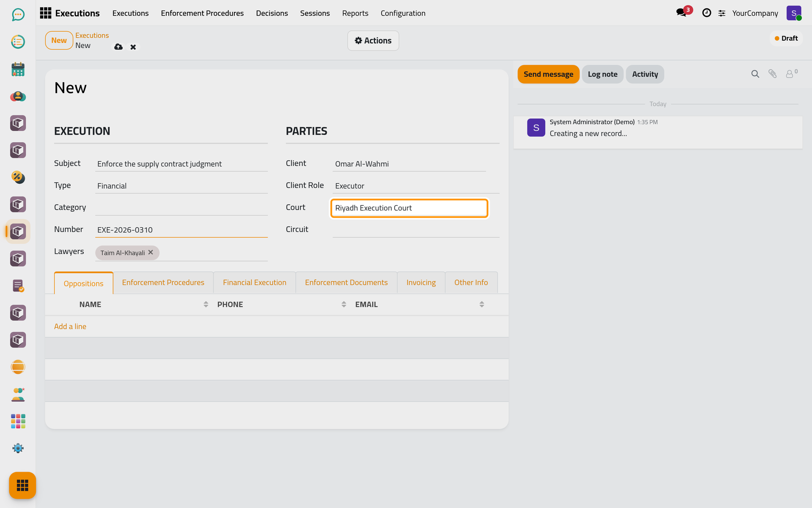Click the Actions gear button
Viewport: 812px width, 508px height.
click(373, 41)
